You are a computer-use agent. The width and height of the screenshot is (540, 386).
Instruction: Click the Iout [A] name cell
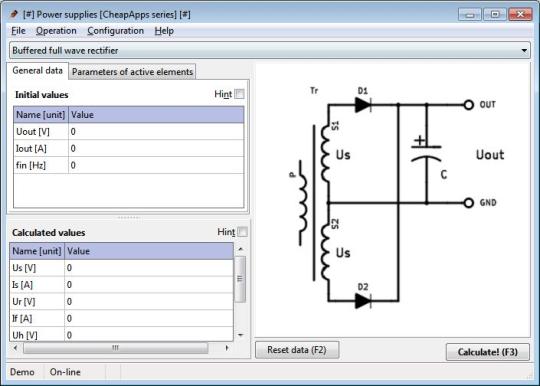click(x=41, y=148)
